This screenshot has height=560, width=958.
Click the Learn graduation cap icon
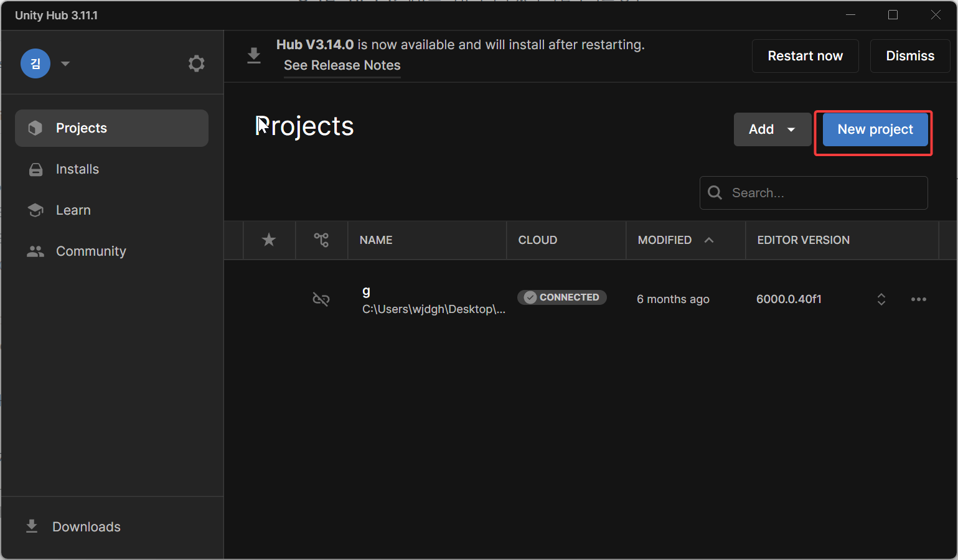(35, 210)
